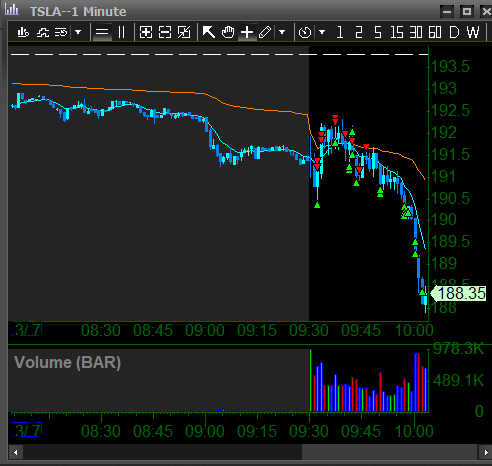Select the pencil drawing tool
The height and width of the screenshot is (466, 492).
coord(265,32)
